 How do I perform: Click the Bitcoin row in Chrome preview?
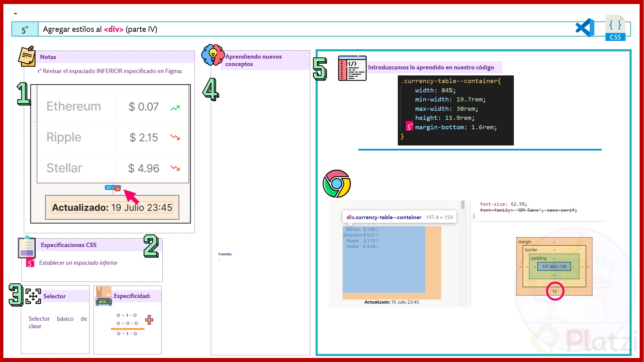coord(362,229)
